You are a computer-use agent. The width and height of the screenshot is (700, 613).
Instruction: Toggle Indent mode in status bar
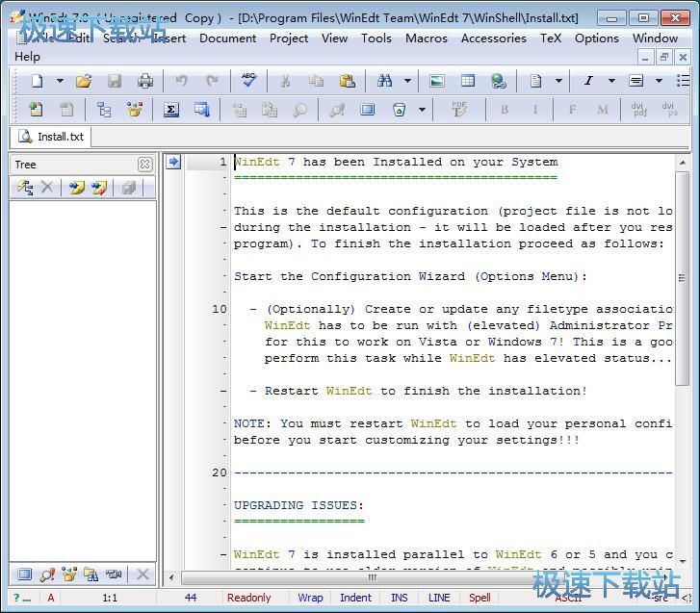pyautogui.click(x=355, y=598)
